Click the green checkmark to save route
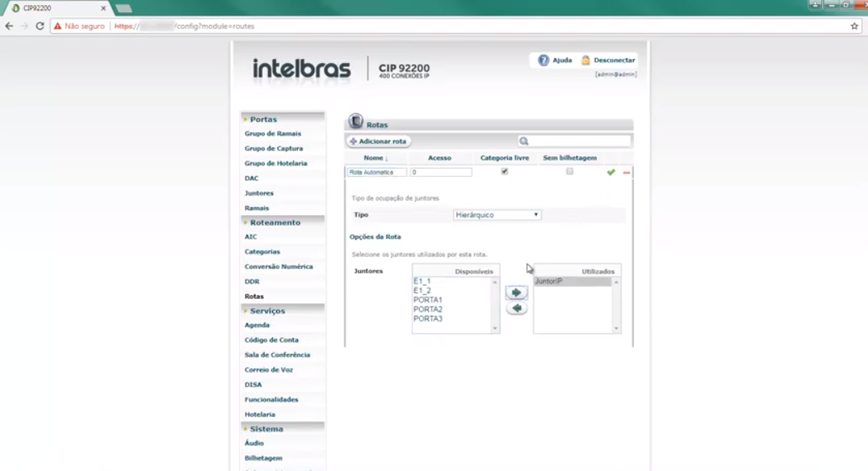Screen dimensions: 868x471 pos(611,172)
